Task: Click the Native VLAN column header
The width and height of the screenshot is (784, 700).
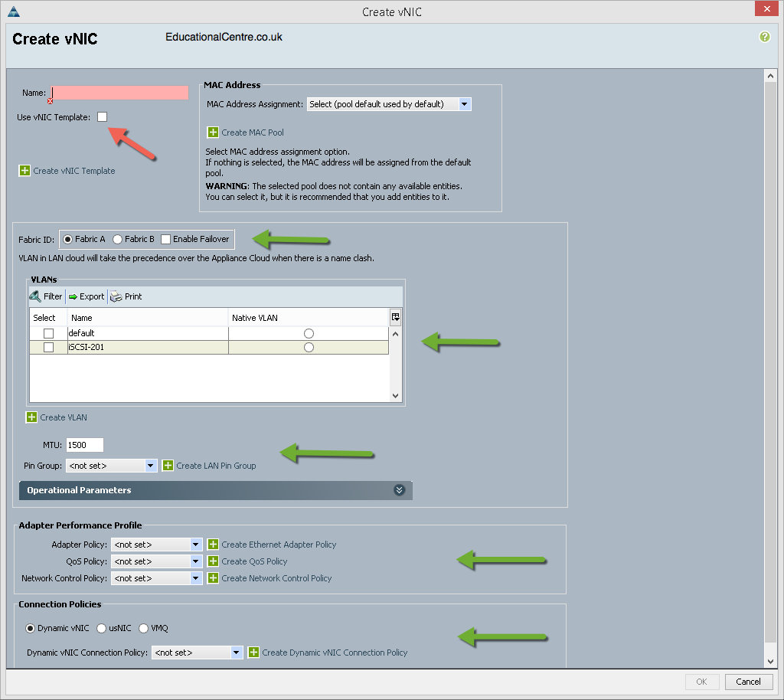Action: 309,318
